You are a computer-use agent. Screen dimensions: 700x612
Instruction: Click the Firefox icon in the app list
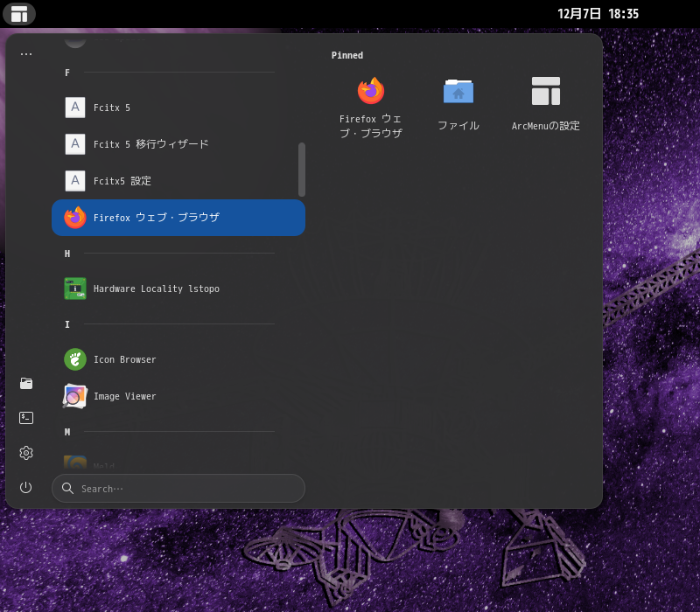click(x=75, y=217)
